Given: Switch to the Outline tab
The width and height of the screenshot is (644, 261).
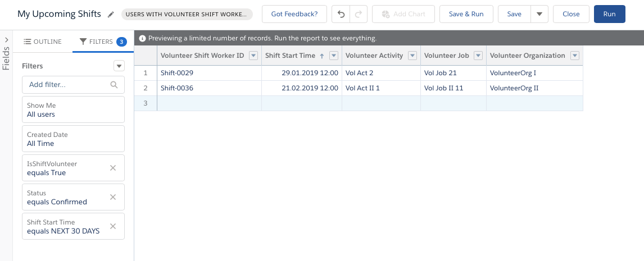Looking at the screenshot, I should point(43,42).
